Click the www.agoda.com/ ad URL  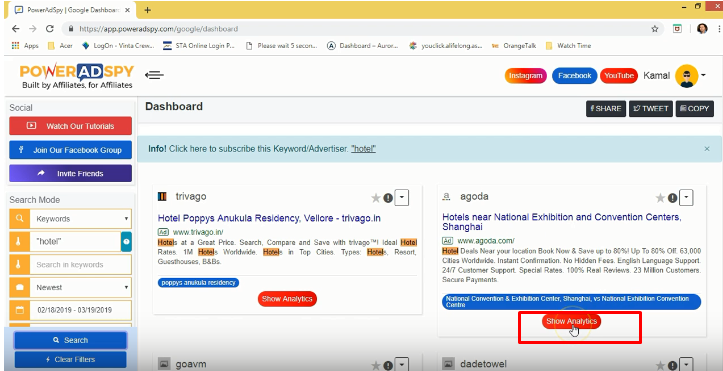pos(486,241)
